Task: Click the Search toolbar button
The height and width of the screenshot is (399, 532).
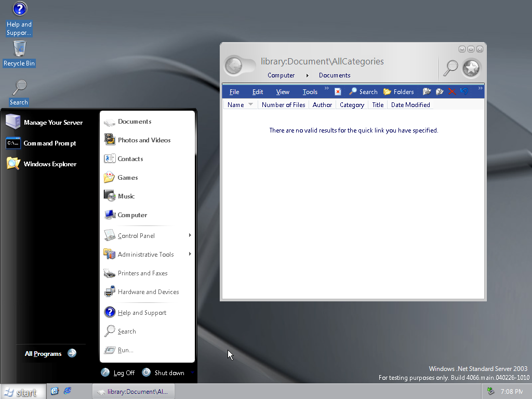Action: tap(363, 92)
